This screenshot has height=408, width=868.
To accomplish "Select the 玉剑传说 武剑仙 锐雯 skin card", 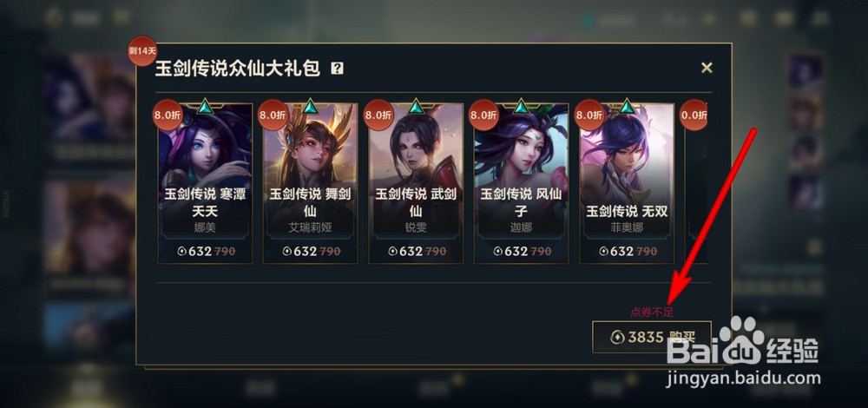I will pos(416,183).
